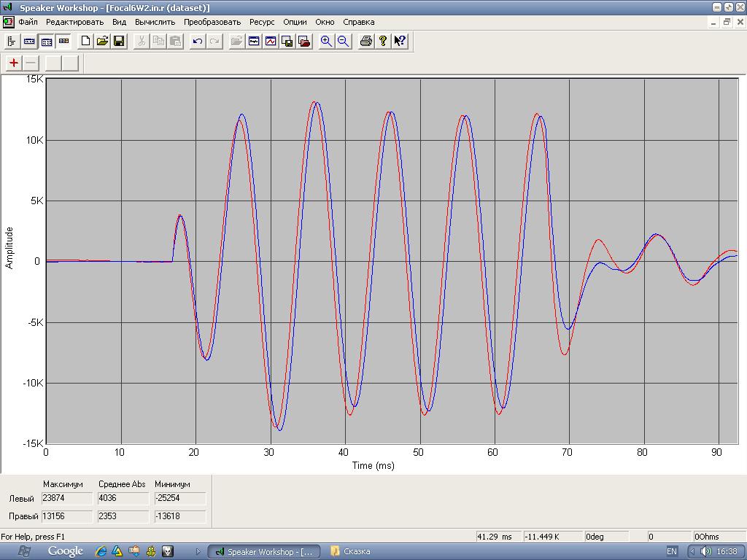Activate the context help pointer icon
The width and height of the screenshot is (747, 560).
(400, 42)
